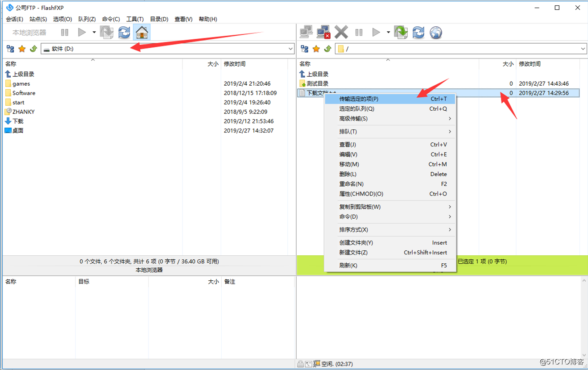Click the local favorites star icon
This screenshot has height=370, width=588.
22,49
